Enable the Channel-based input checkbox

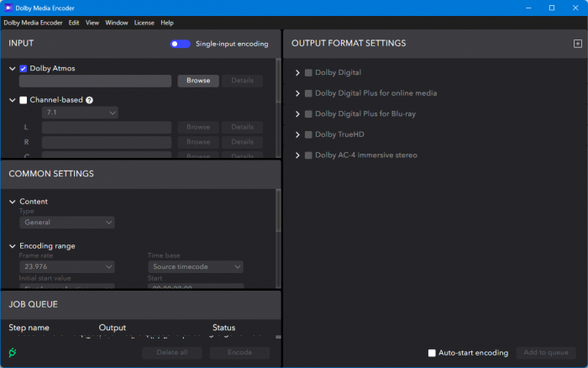coord(24,100)
